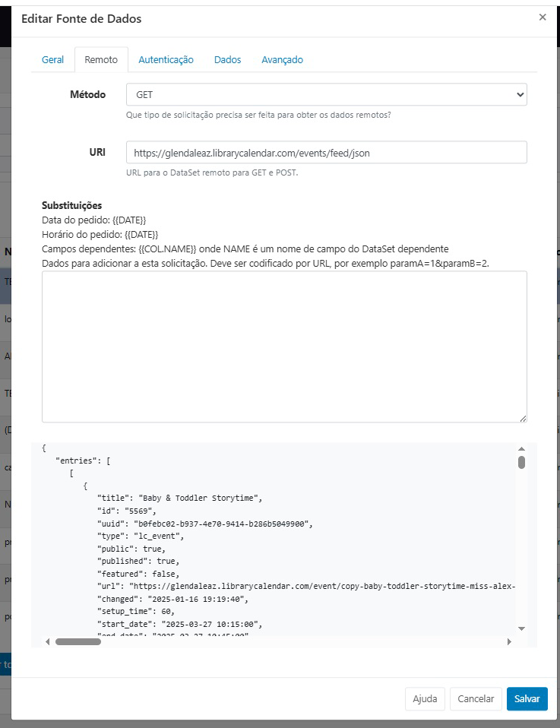Click the JSON preview vertical scrollbar thumb
This screenshot has height=728, width=560.
521,463
